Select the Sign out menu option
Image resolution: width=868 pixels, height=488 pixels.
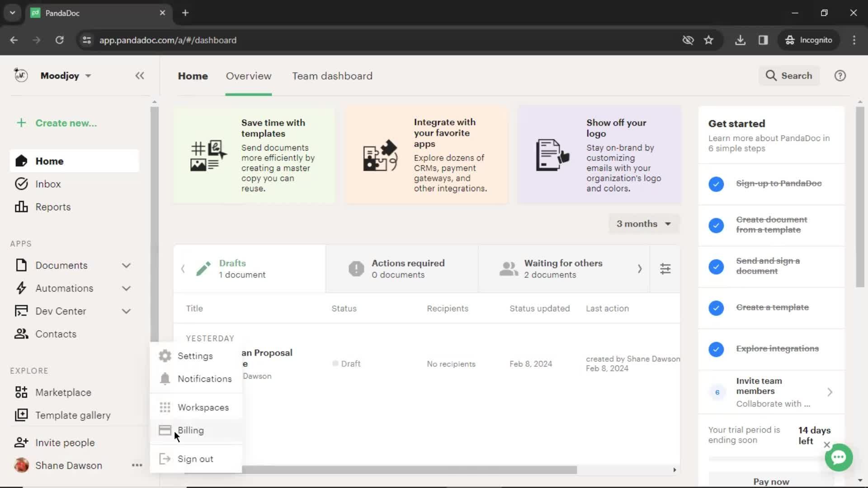pos(195,458)
